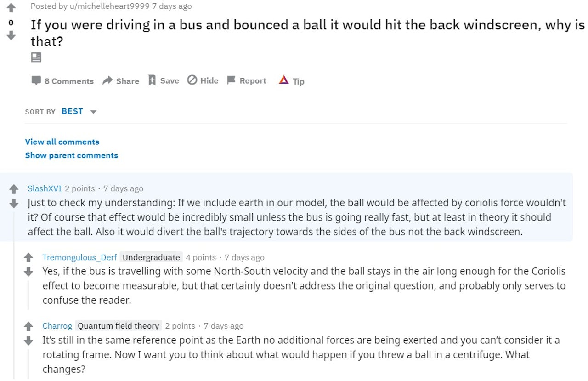Upvote Tremongulous_Derf's comment
The width and height of the screenshot is (588, 381).
coord(28,258)
